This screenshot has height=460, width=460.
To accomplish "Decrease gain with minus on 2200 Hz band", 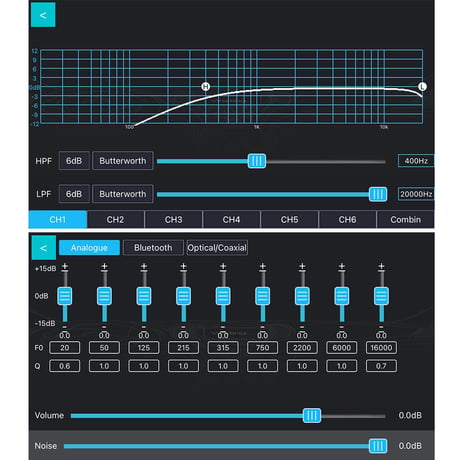I will (302, 327).
